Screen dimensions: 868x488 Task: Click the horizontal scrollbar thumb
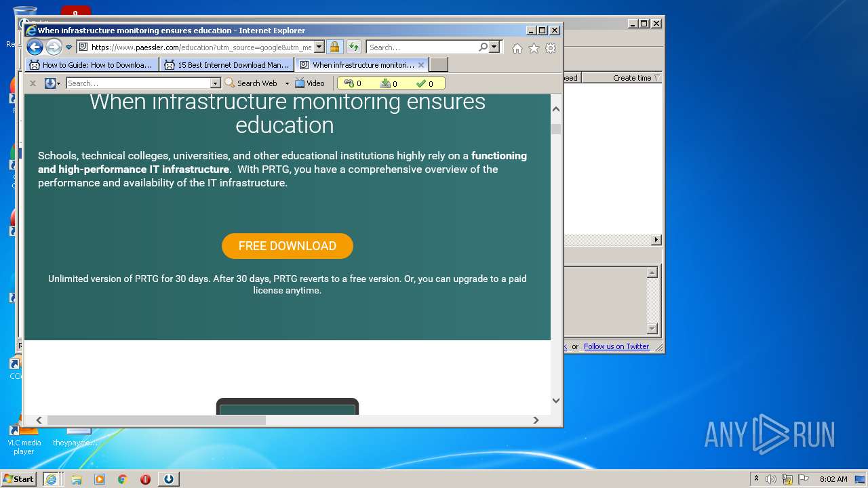click(x=157, y=420)
